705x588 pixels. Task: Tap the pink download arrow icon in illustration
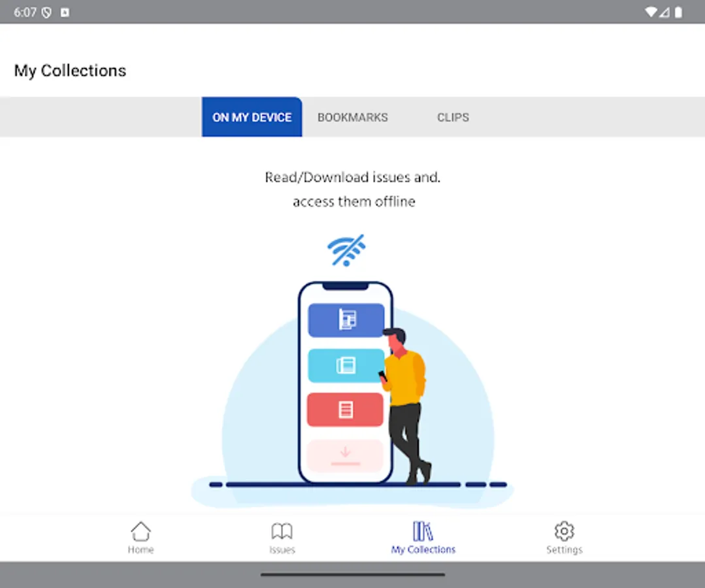pos(345,455)
